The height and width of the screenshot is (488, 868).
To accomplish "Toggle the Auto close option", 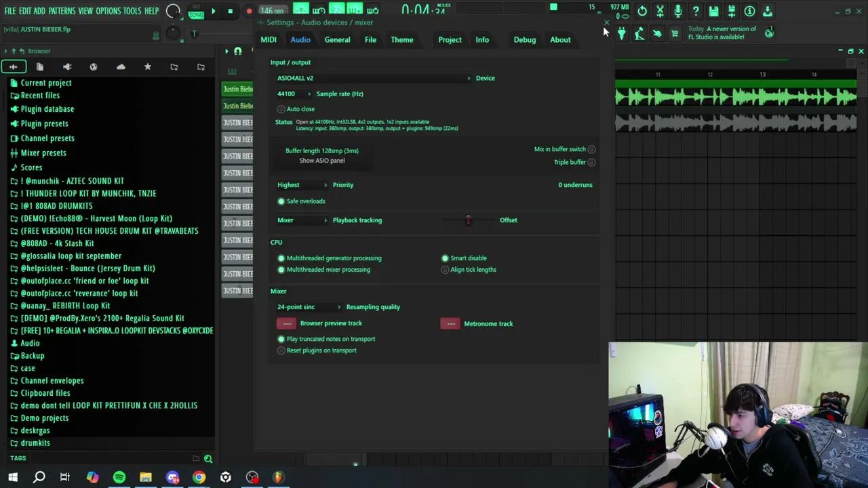I will [296, 109].
